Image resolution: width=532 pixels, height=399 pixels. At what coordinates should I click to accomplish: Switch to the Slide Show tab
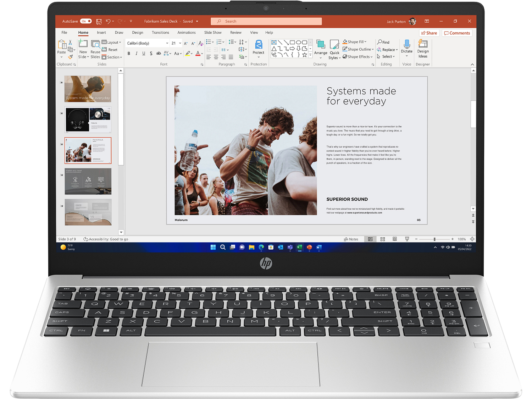click(213, 33)
